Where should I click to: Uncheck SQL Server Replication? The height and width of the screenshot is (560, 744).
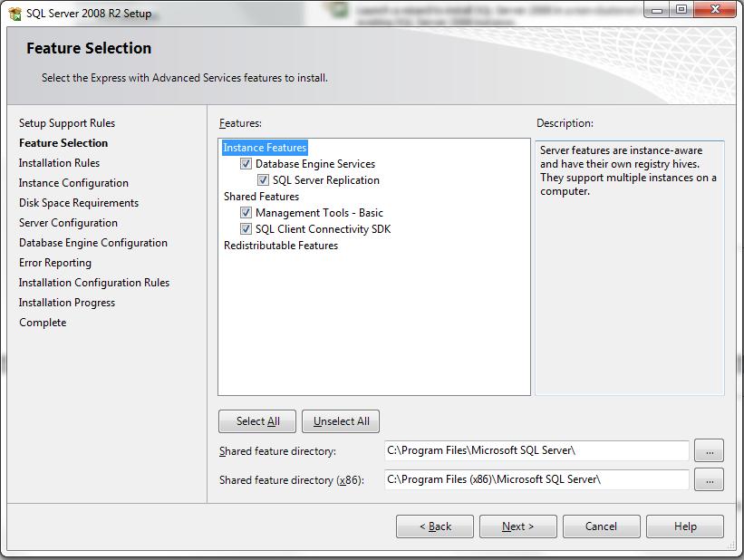coord(263,180)
